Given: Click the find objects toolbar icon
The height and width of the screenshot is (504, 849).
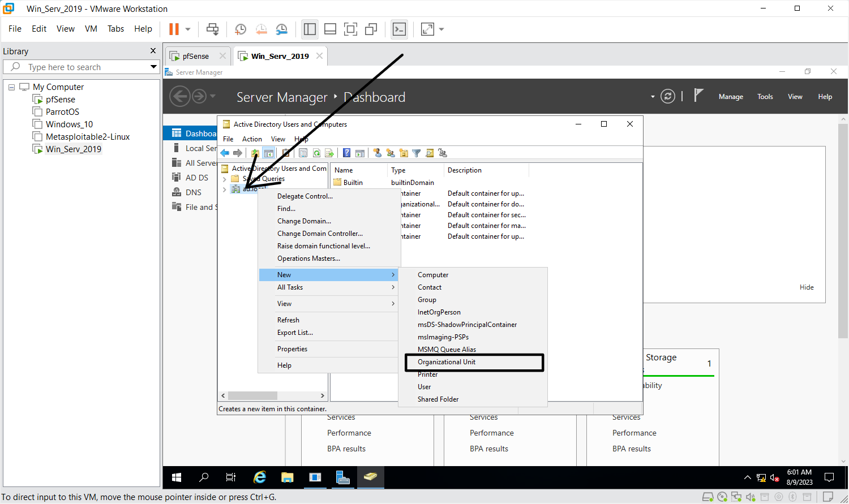Looking at the screenshot, I should tap(430, 153).
